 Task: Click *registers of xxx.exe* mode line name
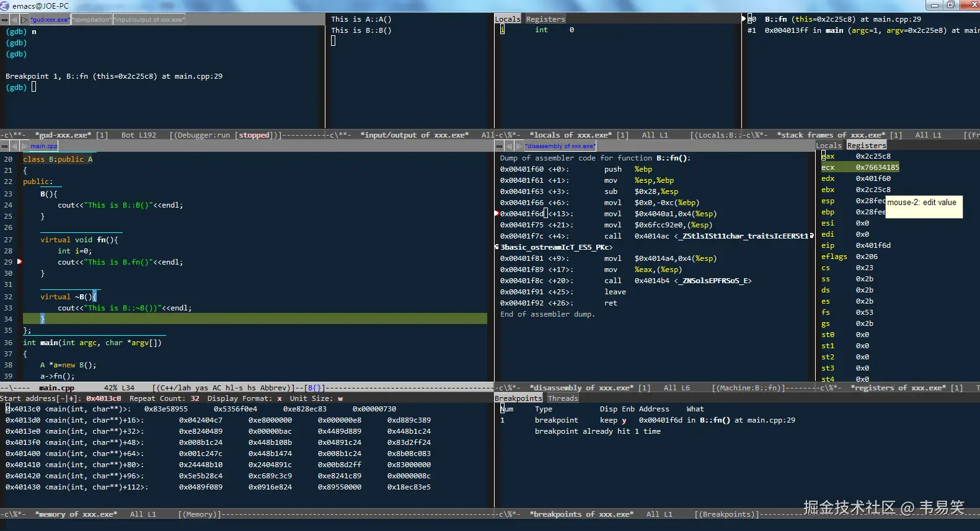point(898,388)
